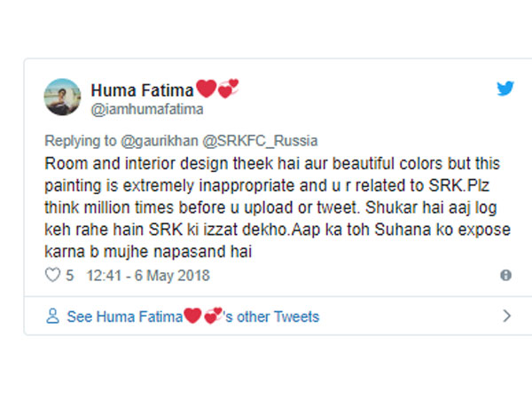532x399 pixels.
Task: Click two-hearts emoji in the footer link
Action: click(x=212, y=317)
